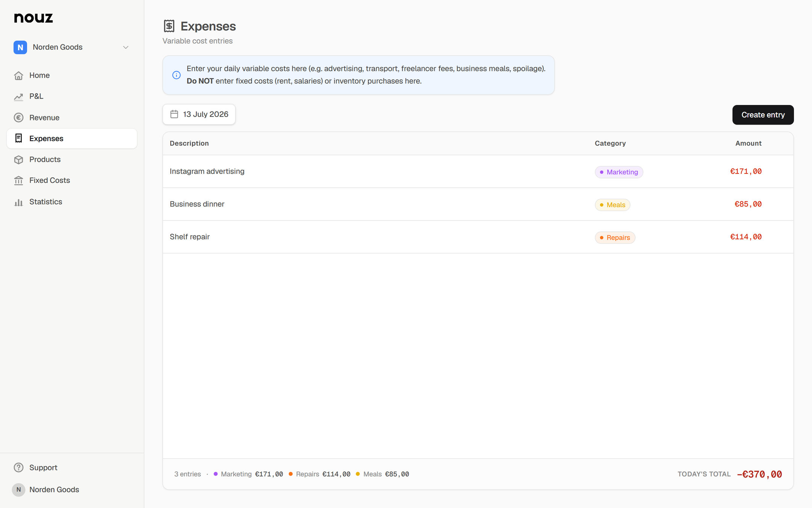812x508 pixels.
Task: Click the blue N workspace avatar
Action: [x=20, y=47]
